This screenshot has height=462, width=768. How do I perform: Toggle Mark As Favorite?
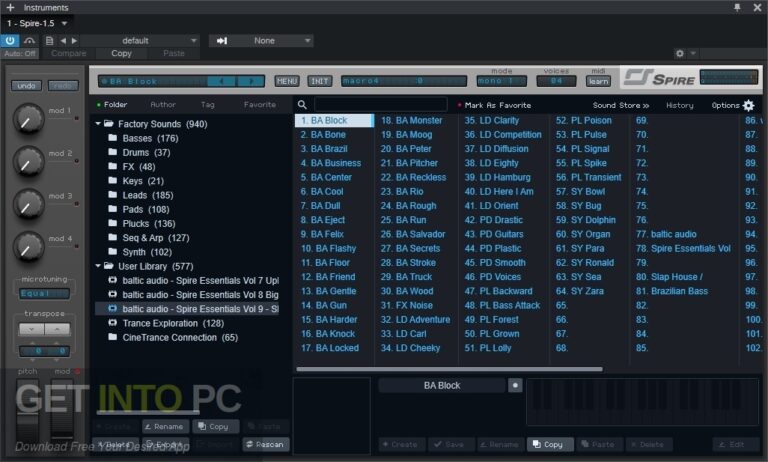[494, 105]
